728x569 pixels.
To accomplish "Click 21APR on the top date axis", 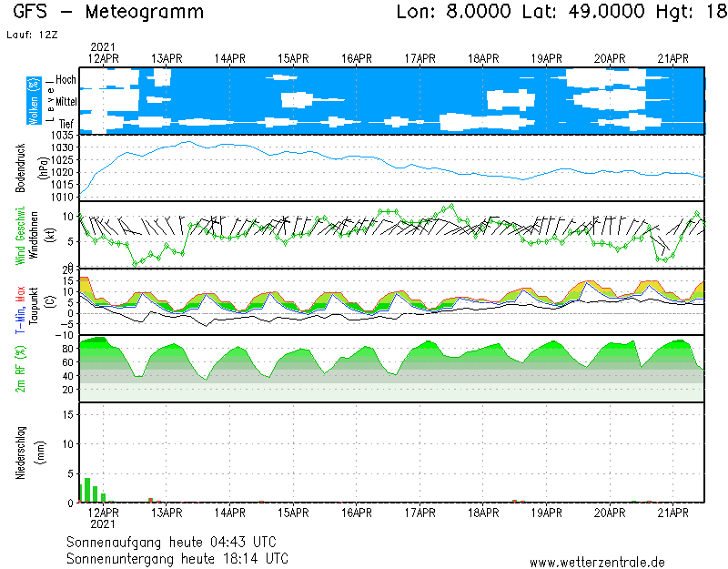I will (x=672, y=58).
